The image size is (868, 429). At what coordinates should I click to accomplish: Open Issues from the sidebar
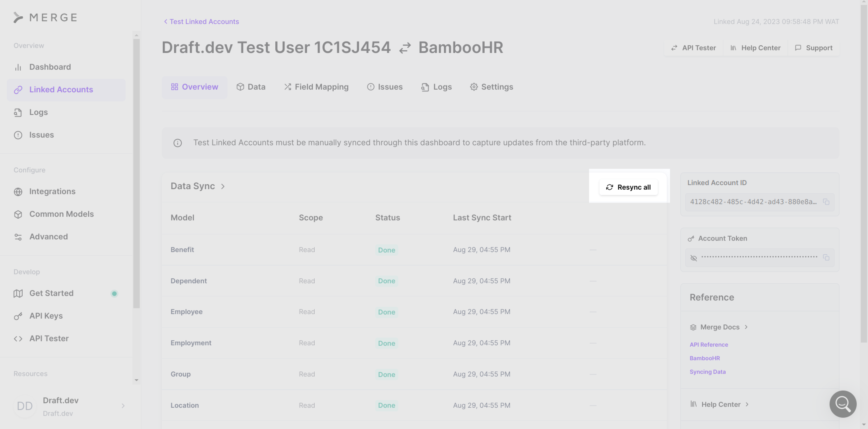tap(41, 135)
